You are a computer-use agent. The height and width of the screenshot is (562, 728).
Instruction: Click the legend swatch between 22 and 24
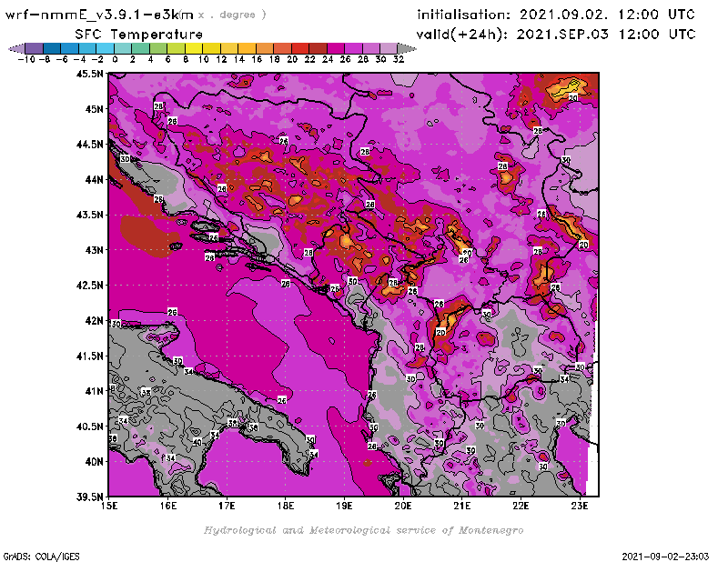[x=318, y=48]
